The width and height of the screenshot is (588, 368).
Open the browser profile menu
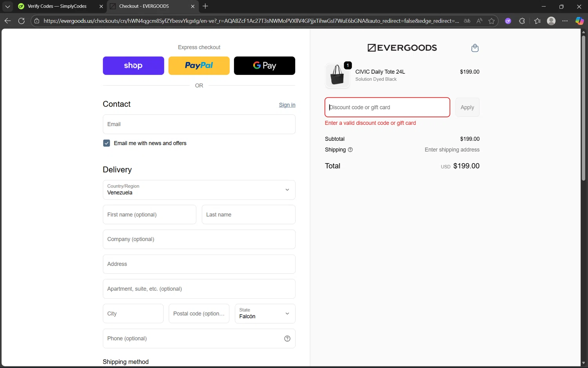(551, 21)
